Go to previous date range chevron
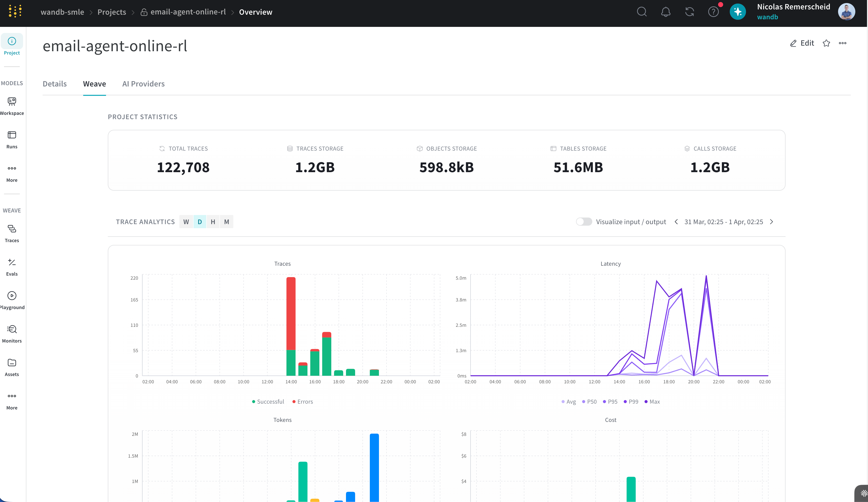 pyautogui.click(x=676, y=222)
